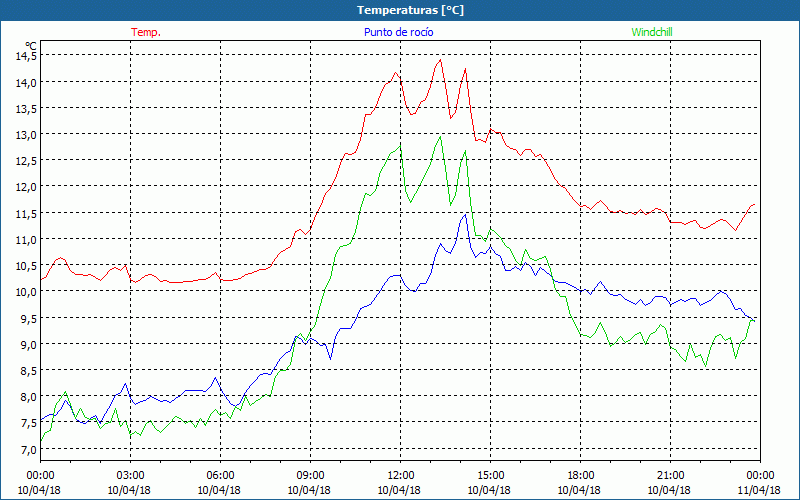This screenshot has width=800, height=500.
Task: Click the '8,0' y-axis value
Action: pos(29,396)
